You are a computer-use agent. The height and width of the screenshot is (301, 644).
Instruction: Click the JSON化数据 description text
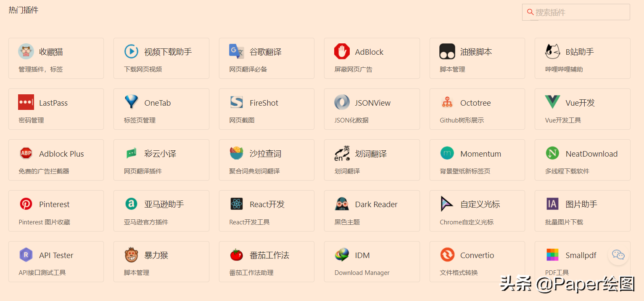click(x=351, y=120)
